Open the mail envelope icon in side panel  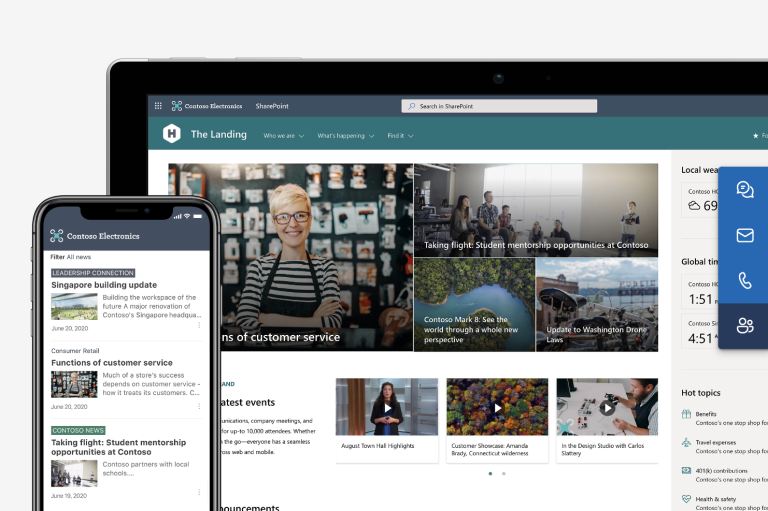[x=745, y=235]
